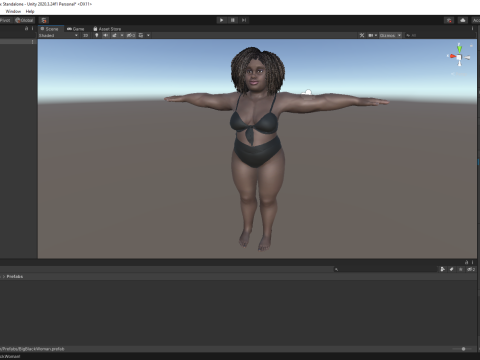The width and height of the screenshot is (480, 360).
Task: Click the orientation gizmo center cube
Action: (x=459, y=58)
